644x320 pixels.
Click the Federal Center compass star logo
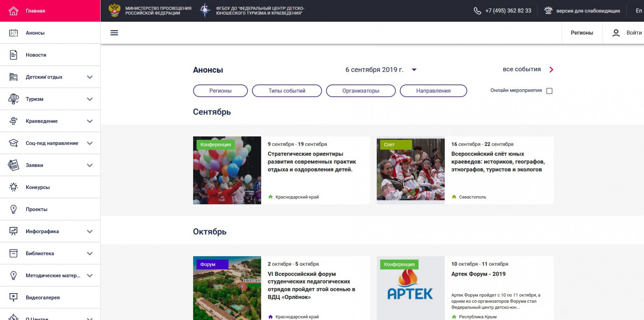tap(205, 10)
